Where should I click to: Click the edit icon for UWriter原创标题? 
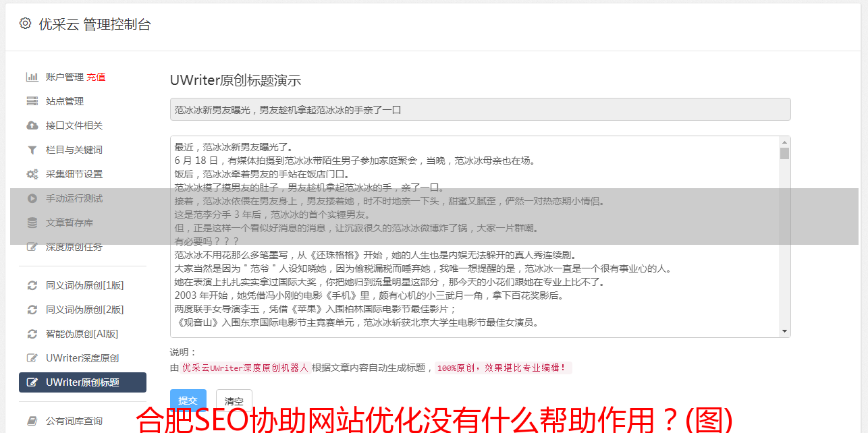pyautogui.click(x=32, y=382)
